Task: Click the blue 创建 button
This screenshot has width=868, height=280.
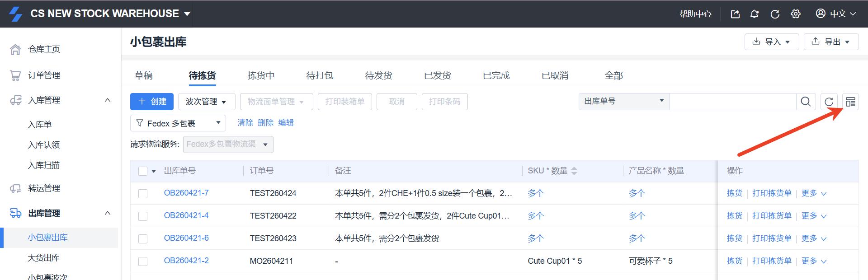Action: [152, 102]
